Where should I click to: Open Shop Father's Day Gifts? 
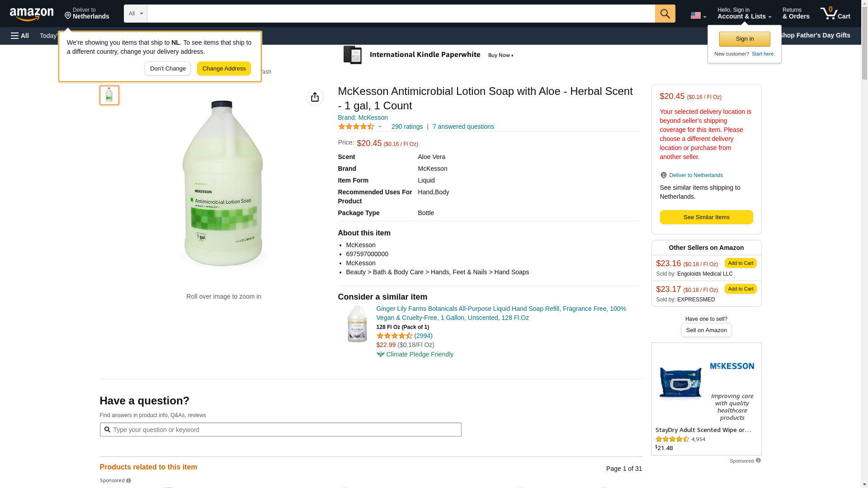[814, 35]
